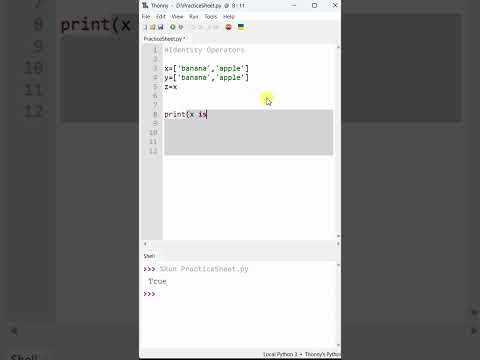Click the horizontal scroll right arrow of editor

338,244
